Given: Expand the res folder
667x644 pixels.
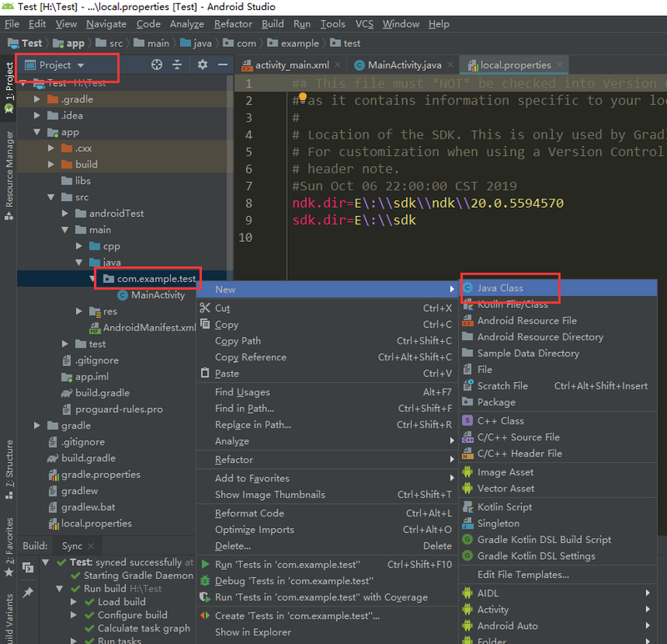Looking at the screenshot, I should click(x=79, y=312).
